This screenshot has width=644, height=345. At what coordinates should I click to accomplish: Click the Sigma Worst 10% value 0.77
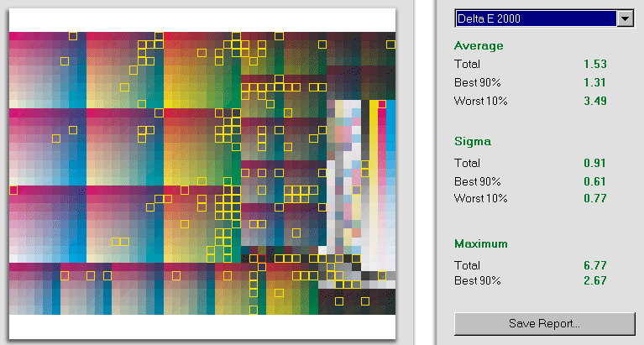pos(594,198)
